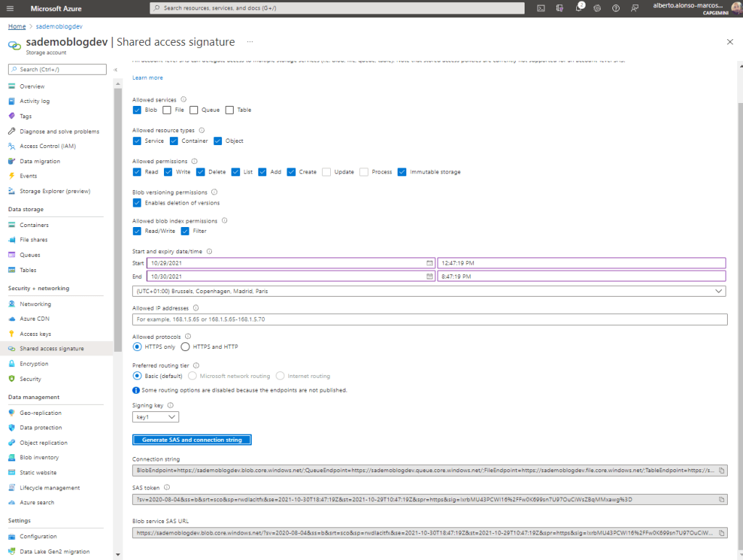743x560 pixels.
Task: Expand the Signing key dropdown
Action: [156, 417]
